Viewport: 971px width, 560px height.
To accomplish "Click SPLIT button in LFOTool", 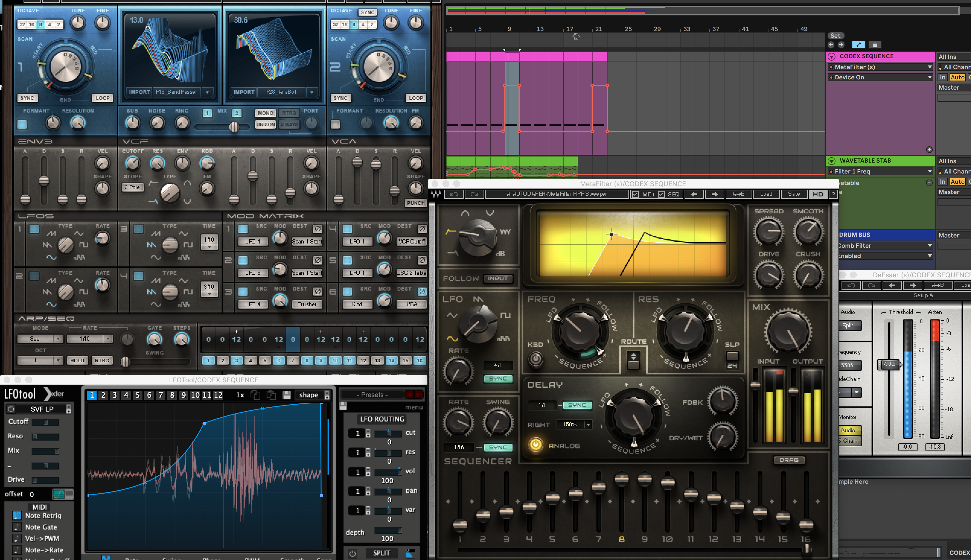I will coord(382,553).
